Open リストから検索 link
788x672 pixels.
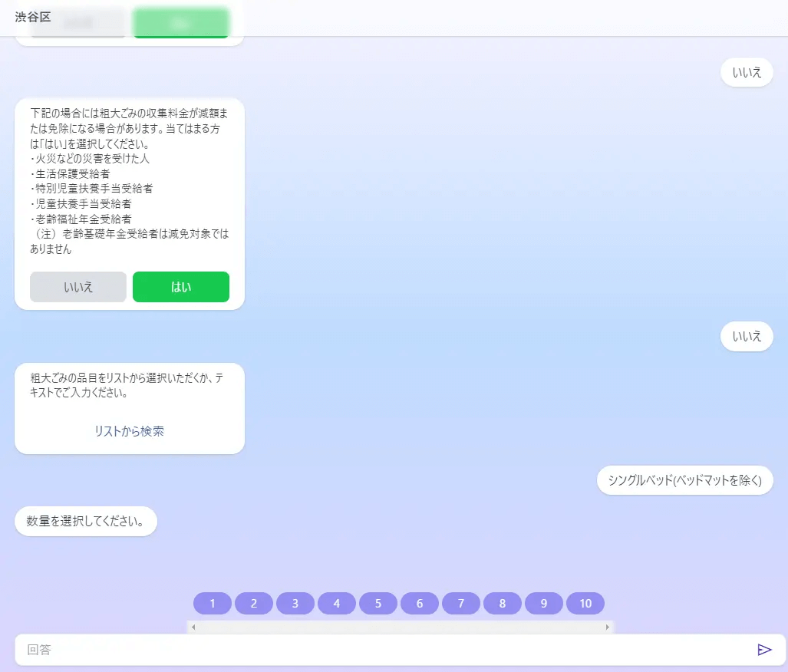coord(129,431)
